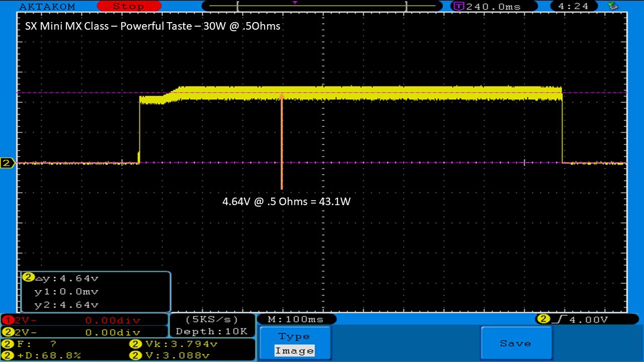644x362 pixels.
Task: Select the channel 2 yellow 2V scale indicator
Action: coord(84,332)
